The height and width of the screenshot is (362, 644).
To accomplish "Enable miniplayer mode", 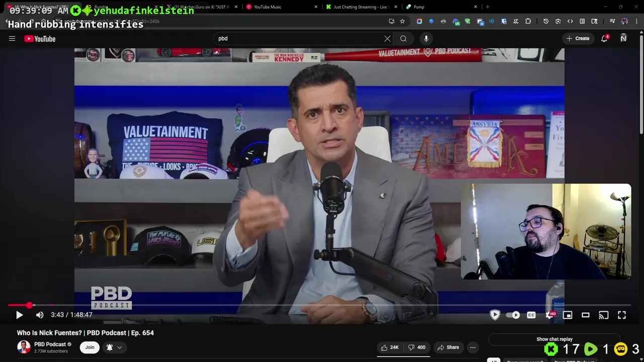I will click(568, 315).
